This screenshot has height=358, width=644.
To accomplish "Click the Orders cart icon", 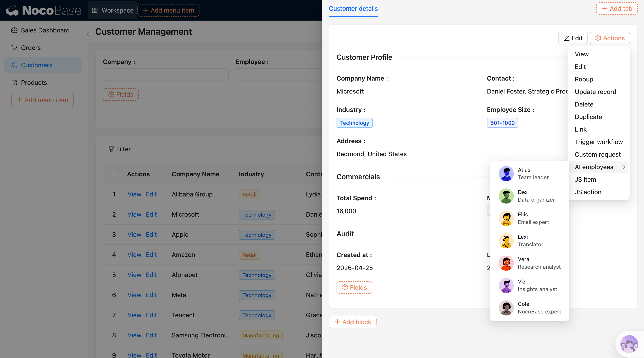I will click(14, 47).
